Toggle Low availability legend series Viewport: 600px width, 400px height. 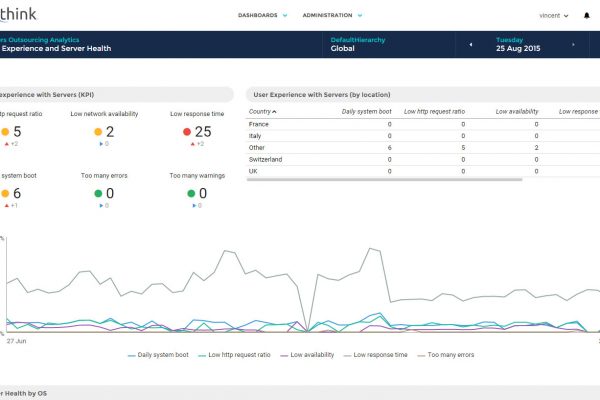coord(307,355)
